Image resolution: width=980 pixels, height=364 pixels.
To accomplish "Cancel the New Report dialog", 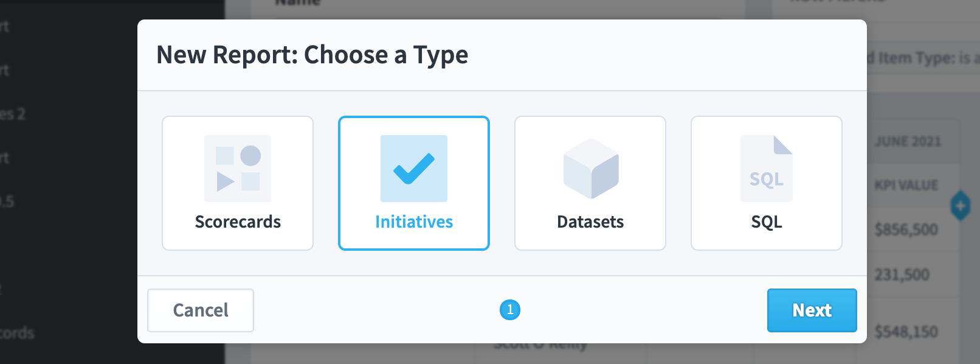I will pos(201,310).
